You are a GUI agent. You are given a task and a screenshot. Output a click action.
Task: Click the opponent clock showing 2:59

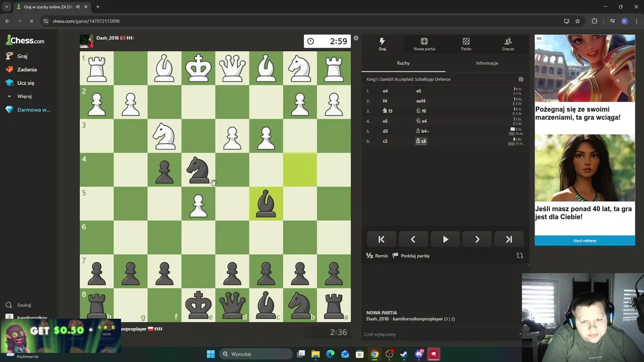click(x=327, y=41)
